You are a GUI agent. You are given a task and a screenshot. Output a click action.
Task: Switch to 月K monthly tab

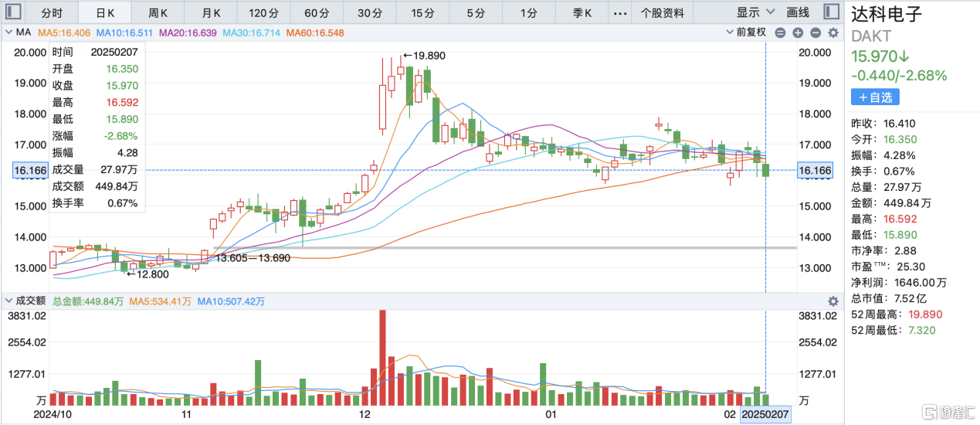pyautogui.click(x=211, y=12)
